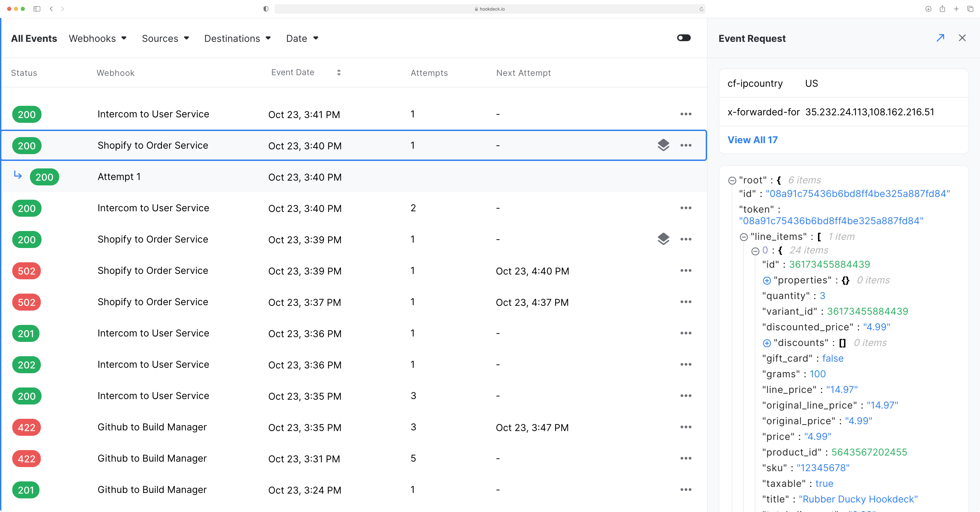Click the browser privacy shield icon
The image size is (980, 512).
click(266, 9)
